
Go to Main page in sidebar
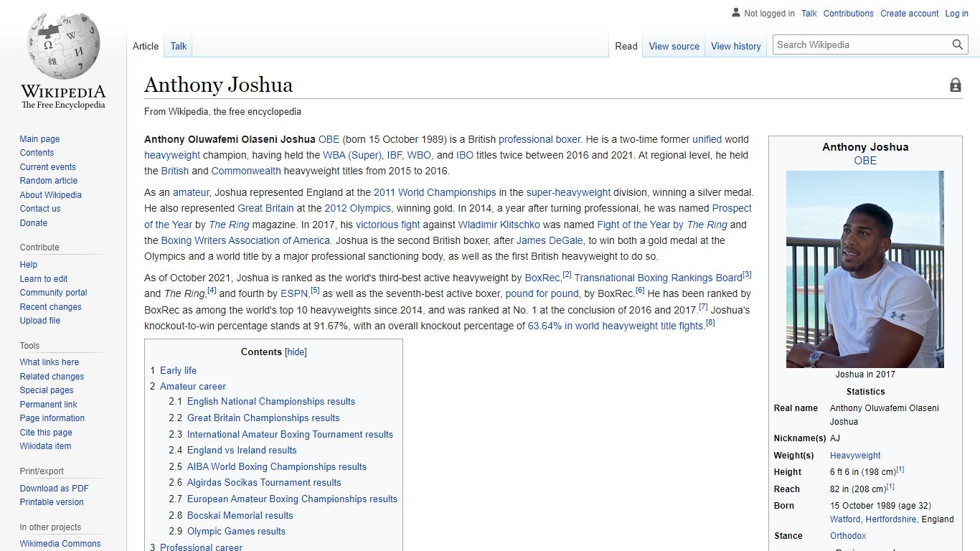click(x=39, y=139)
